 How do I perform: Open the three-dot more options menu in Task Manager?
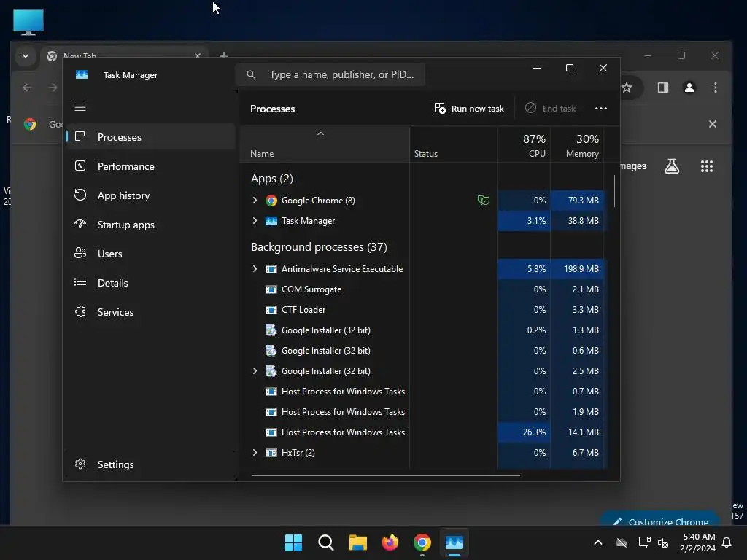601,109
